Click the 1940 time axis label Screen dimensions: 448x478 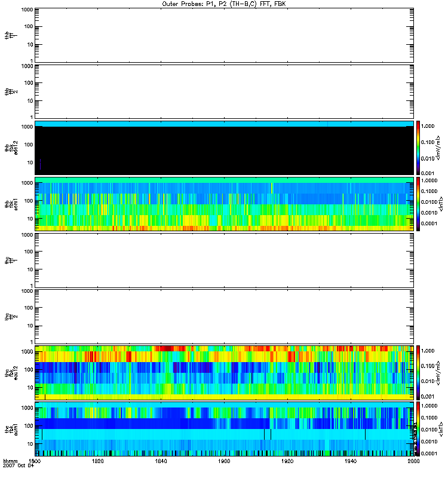coord(350,462)
